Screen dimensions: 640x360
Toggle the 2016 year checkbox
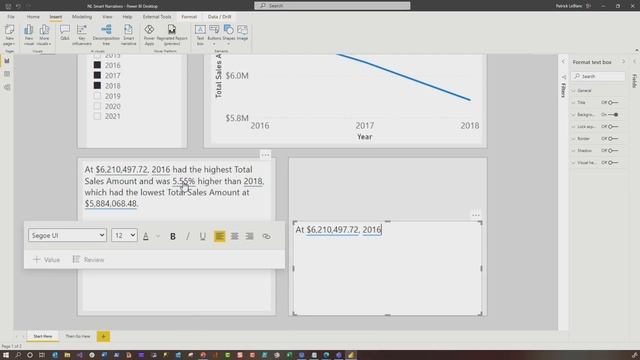click(x=97, y=65)
